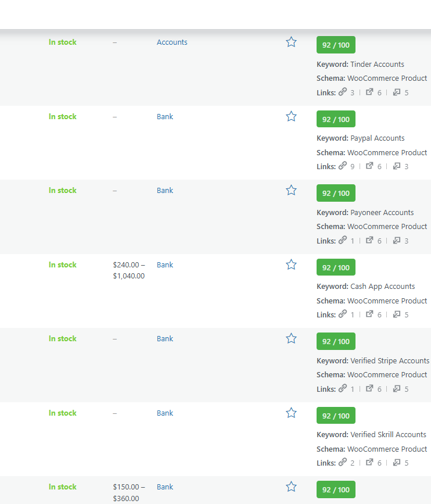Image resolution: width=431 pixels, height=504 pixels.
Task: Mark Cash App Accounts product as featured
Action: 291,264
